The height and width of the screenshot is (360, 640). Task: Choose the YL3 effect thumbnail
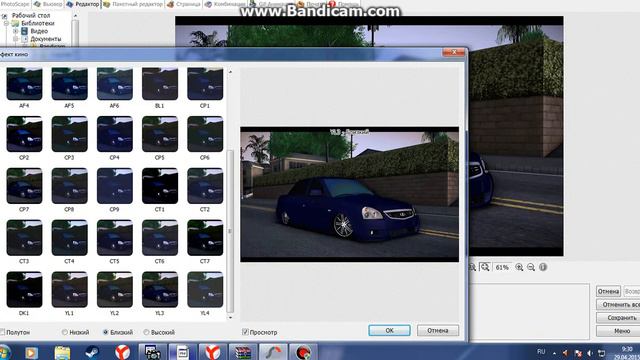pos(160,290)
